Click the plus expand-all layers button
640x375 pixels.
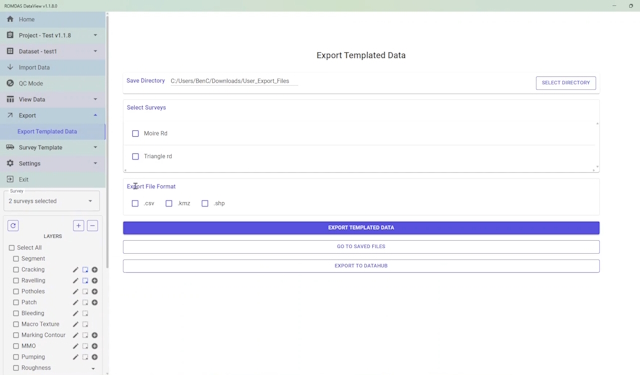pyautogui.click(x=78, y=226)
